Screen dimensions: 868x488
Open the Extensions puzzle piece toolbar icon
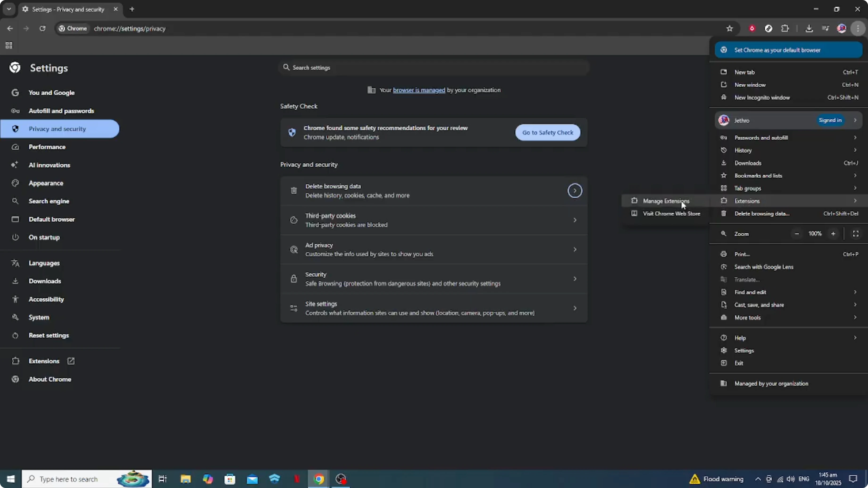(x=785, y=28)
